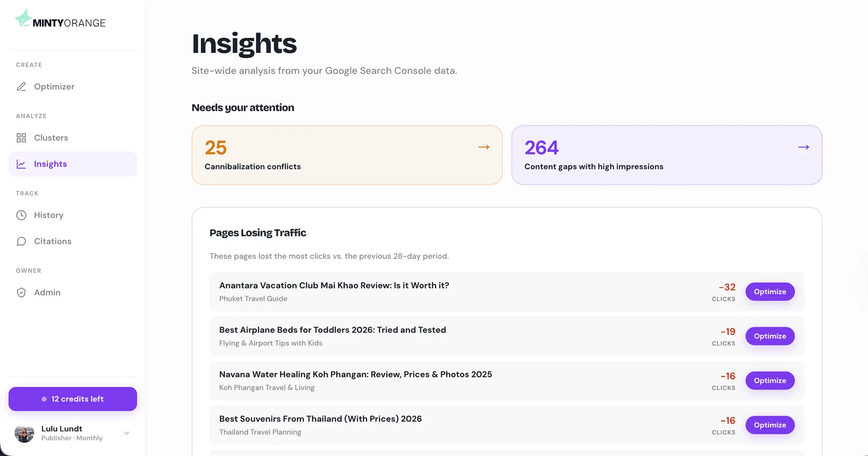Click the arrow on Cannibalization conflicts card
Viewport: 868px width, 456px height.
coord(484,147)
